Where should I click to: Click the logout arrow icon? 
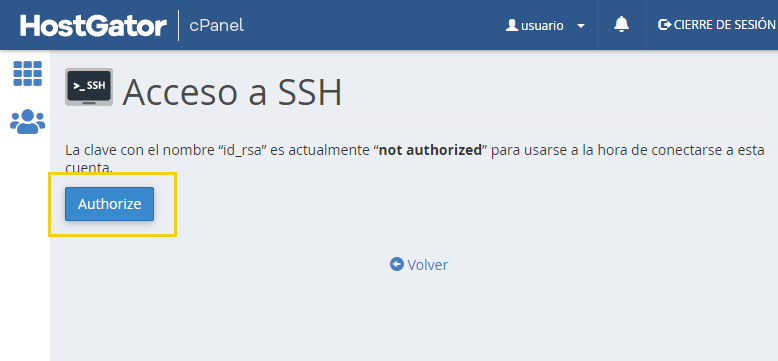click(x=664, y=25)
